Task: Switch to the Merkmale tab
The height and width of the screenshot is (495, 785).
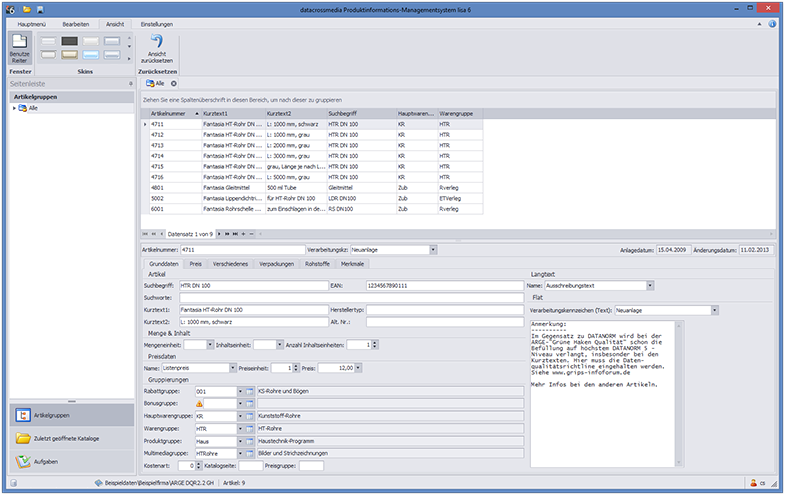Action: click(x=352, y=264)
